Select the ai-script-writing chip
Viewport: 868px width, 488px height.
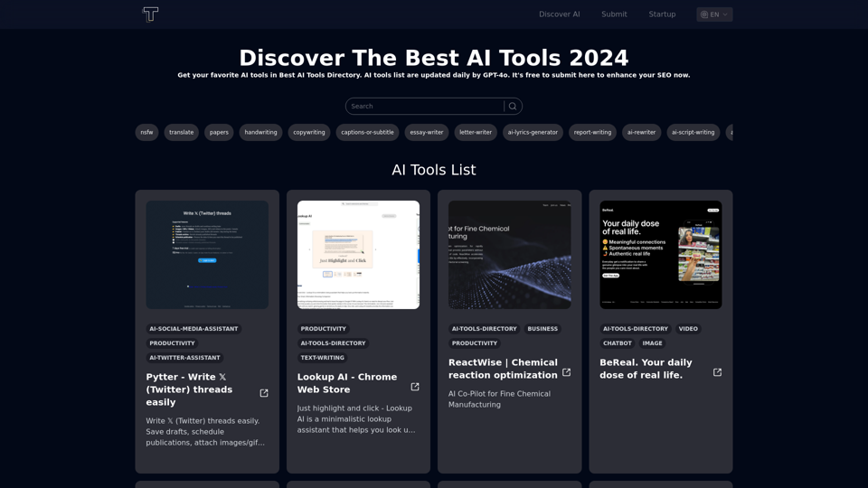pos(693,132)
